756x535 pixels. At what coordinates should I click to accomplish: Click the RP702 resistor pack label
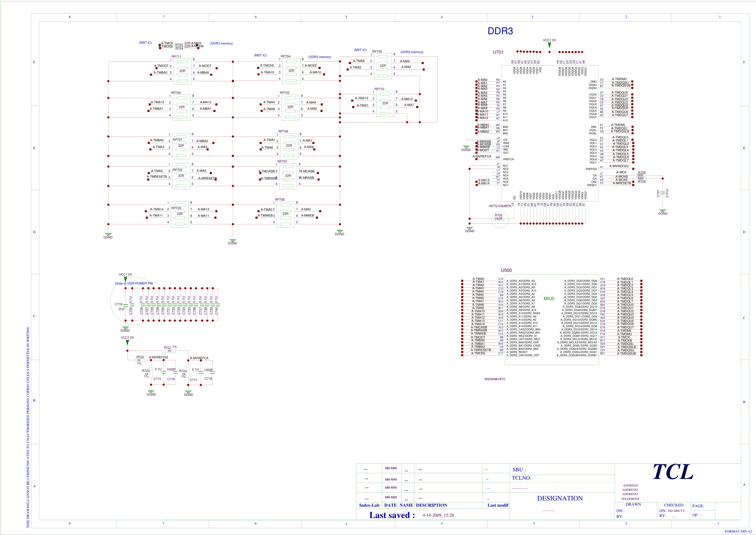coord(177,170)
